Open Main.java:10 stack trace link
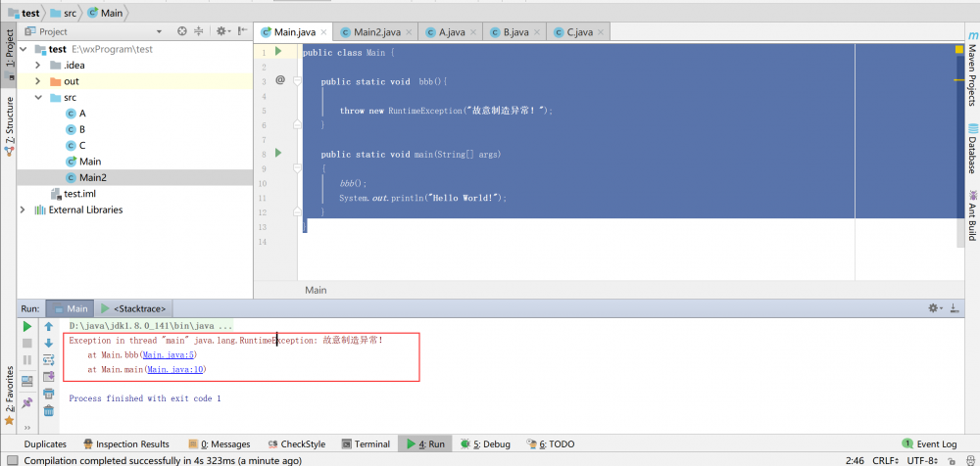980x466 pixels. click(x=176, y=370)
